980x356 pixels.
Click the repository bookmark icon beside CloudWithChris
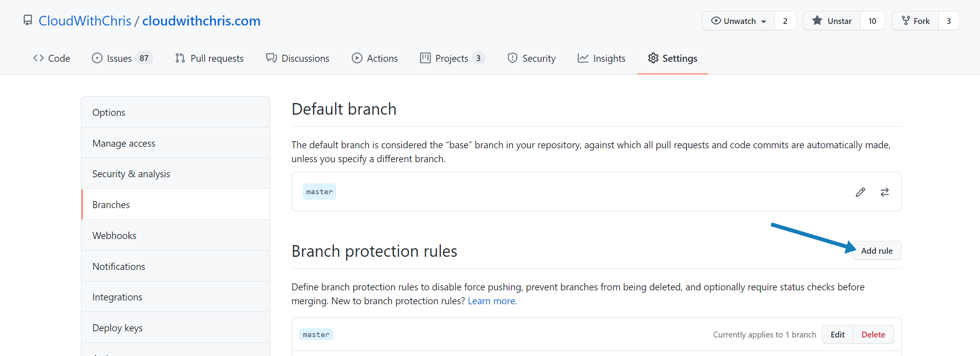27,20
